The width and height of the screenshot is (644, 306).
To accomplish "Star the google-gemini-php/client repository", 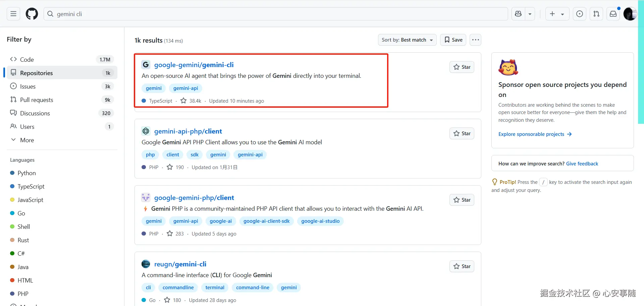I will 462,200.
